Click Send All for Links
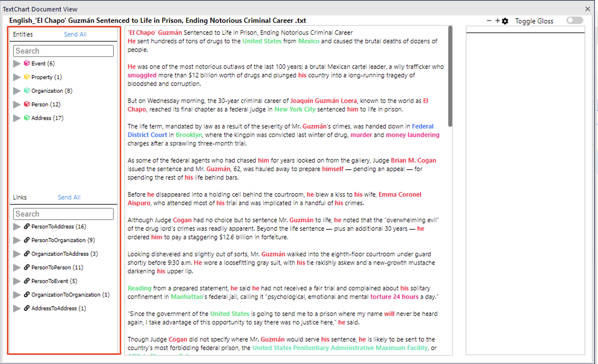Image resolution: width=598 pixels, height=364 pixels. 69,197
